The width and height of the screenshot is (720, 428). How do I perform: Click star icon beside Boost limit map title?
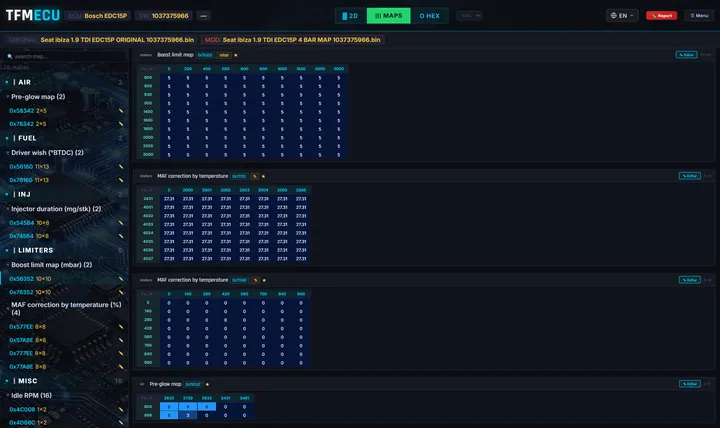pyautogui.click(x=236, y=55)
